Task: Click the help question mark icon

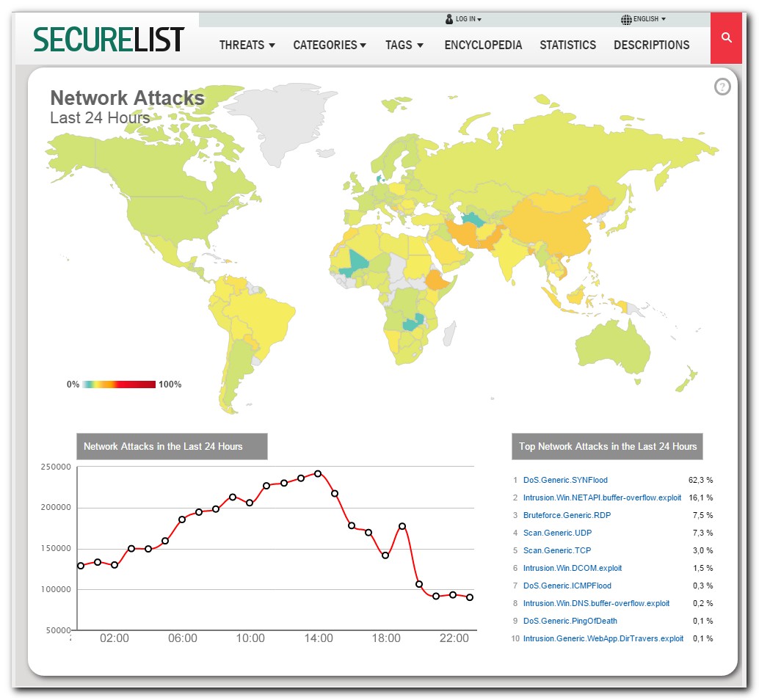Action: click(722, 87)
